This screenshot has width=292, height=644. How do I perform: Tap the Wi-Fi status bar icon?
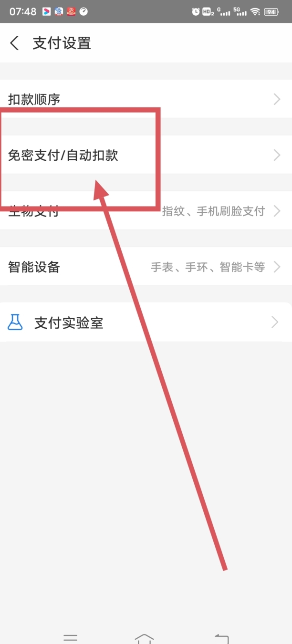point(255,12)
